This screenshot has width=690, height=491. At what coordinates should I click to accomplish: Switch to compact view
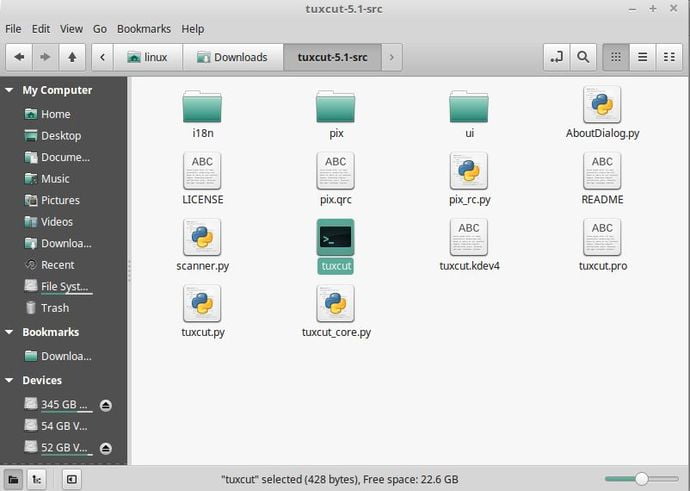click(x=669, y=57)
